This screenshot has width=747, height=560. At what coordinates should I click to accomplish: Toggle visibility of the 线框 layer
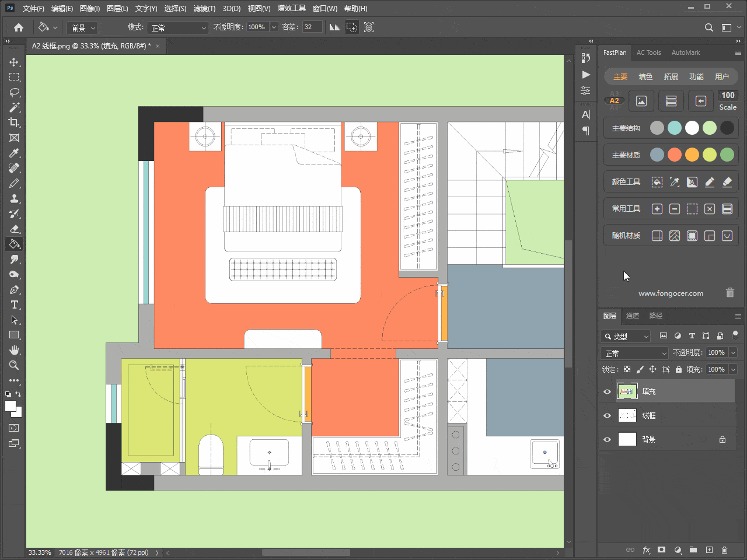(607, 415)
